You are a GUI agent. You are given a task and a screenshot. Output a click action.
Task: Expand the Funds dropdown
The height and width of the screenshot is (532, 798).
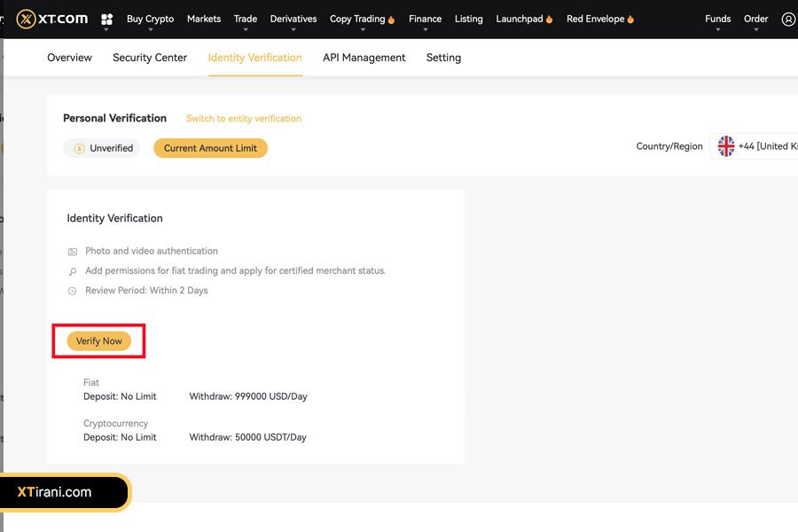717,20
